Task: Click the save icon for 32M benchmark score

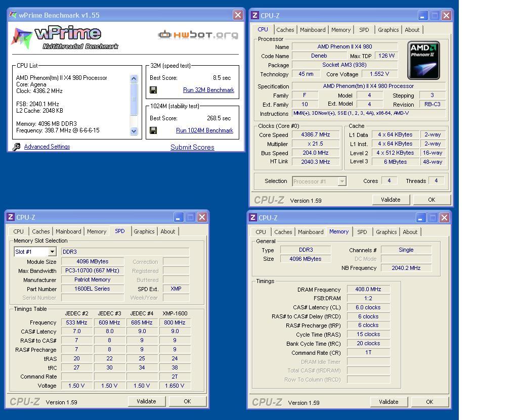Action: pos(153,90)
